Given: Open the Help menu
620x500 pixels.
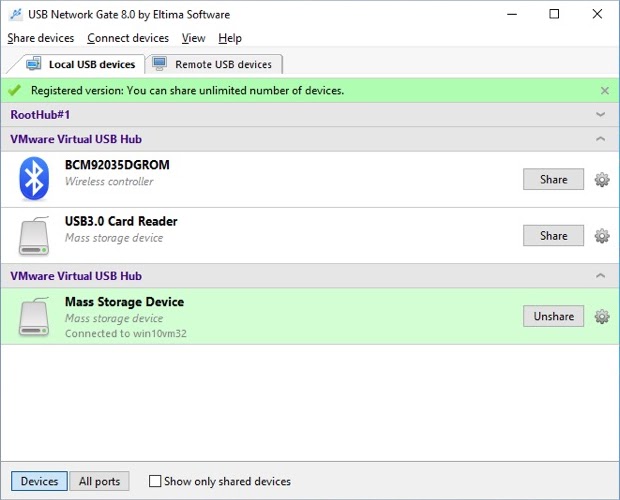Looking at the screenshot, I should pos(230,38).
